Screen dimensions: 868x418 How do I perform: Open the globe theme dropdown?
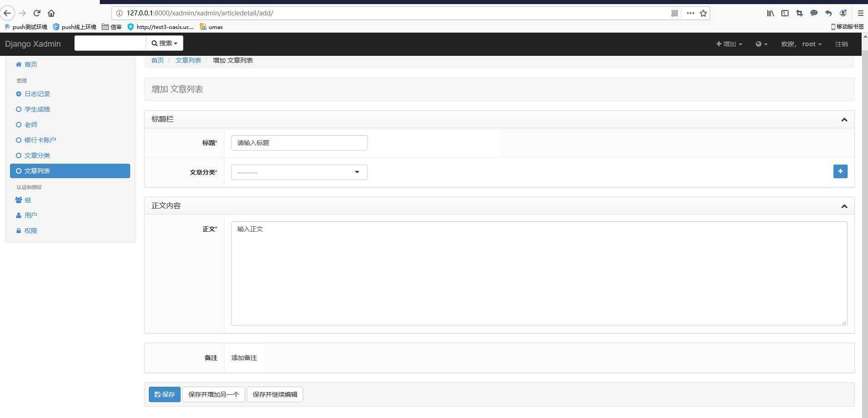click(x=761, y=44)
